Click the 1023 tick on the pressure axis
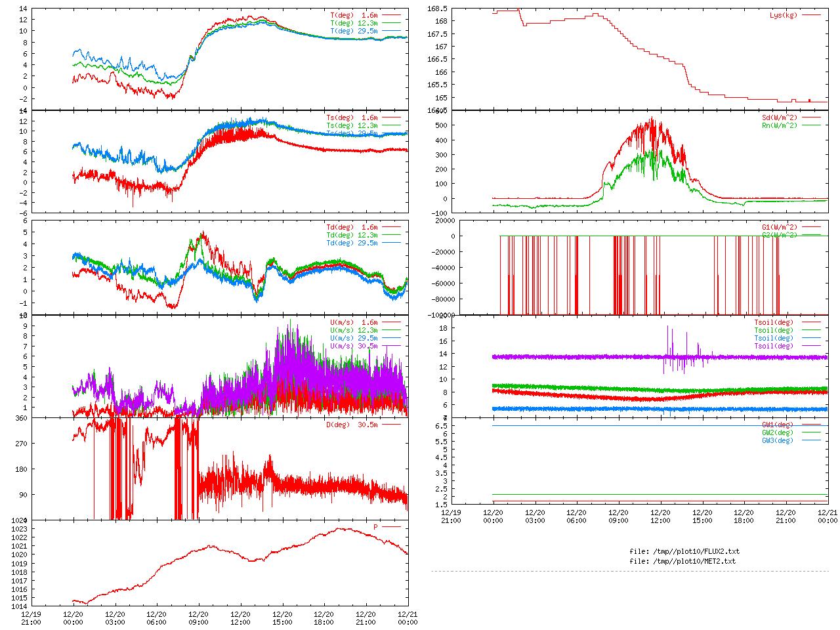The width and height of the screenshot is (840, 630). (19, 529)
